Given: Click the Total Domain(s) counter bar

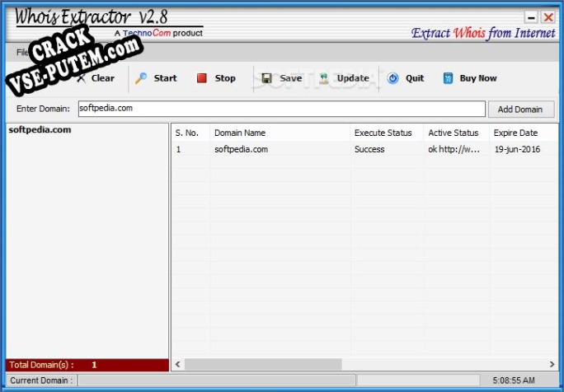Looking at the screenshot, I should pos(87,365).
